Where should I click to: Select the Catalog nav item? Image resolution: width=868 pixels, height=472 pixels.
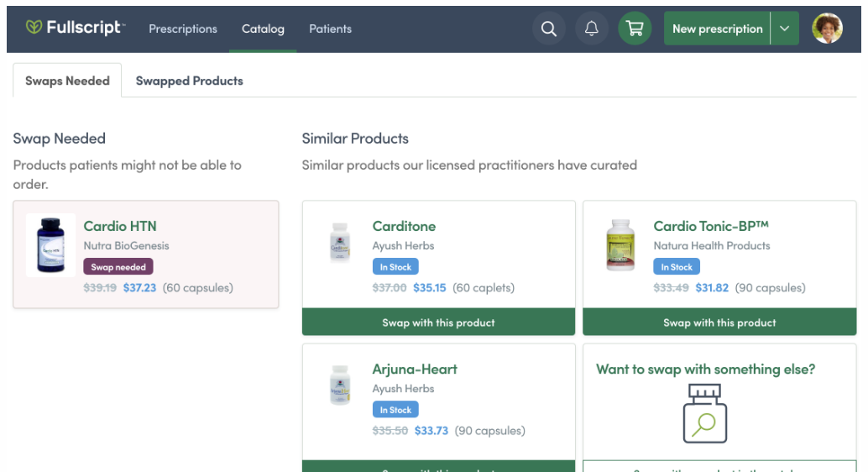pyautogui.click(x=263, y=29)
